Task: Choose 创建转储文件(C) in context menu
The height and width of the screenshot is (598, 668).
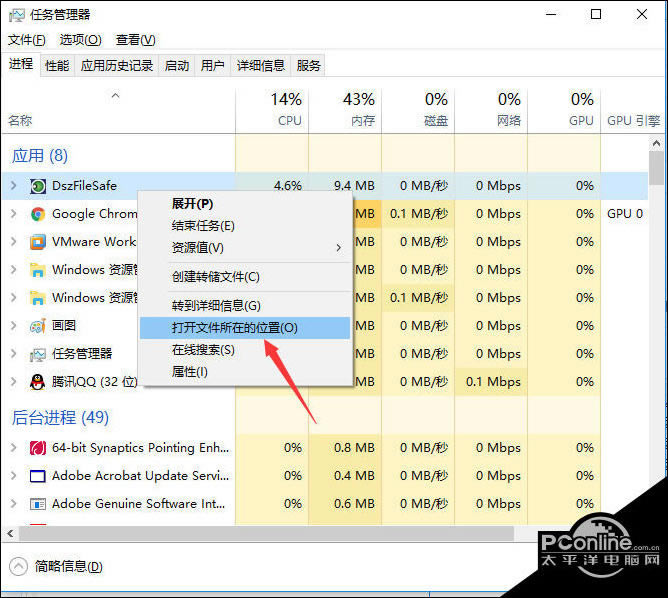Action: [245, 277]
